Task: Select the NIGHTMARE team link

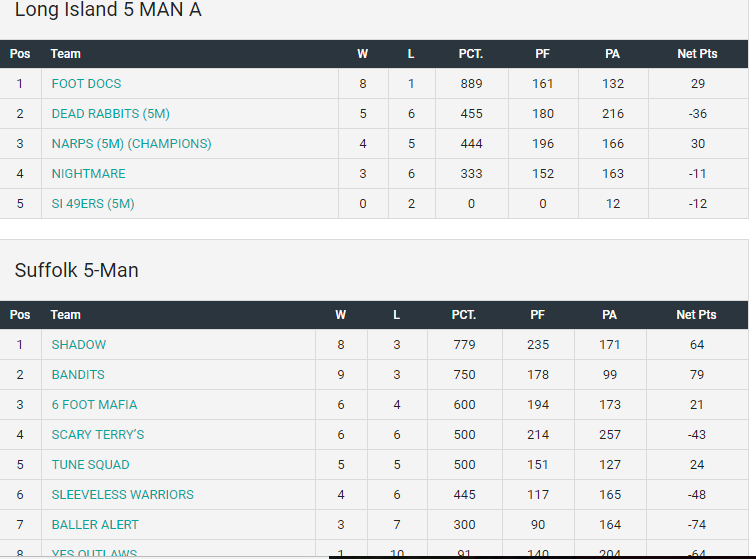Action: 88,174
